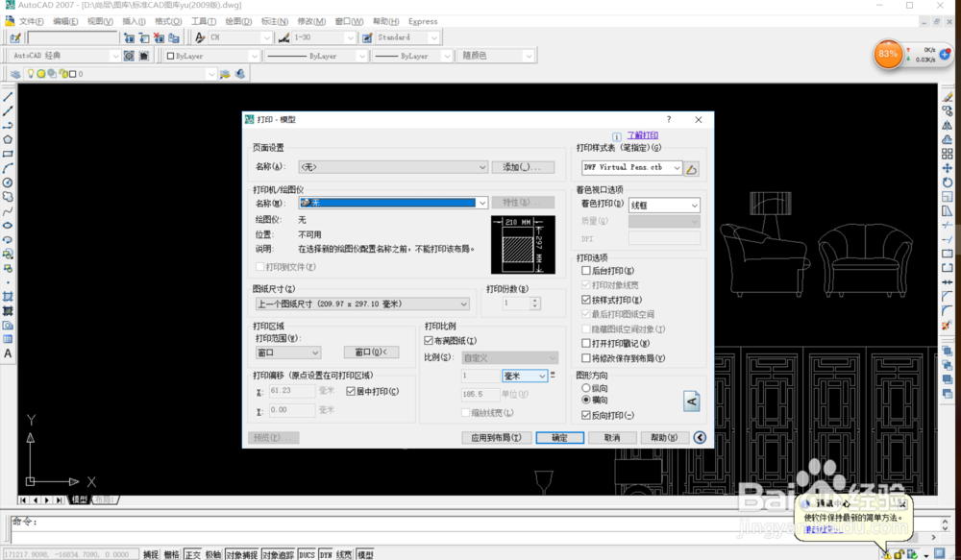The width and height of the screenshot is (961, 560).
Task: Click the 确定 button
Action: pos(559,437)
